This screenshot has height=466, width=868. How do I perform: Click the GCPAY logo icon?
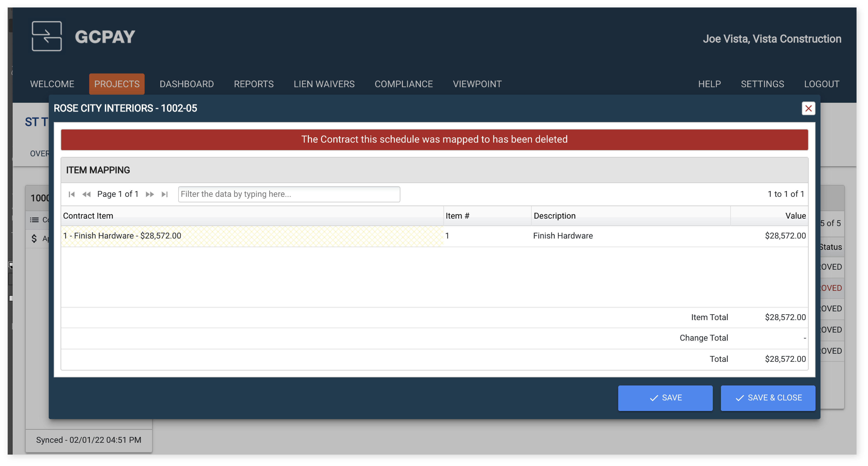click(46, 36)
